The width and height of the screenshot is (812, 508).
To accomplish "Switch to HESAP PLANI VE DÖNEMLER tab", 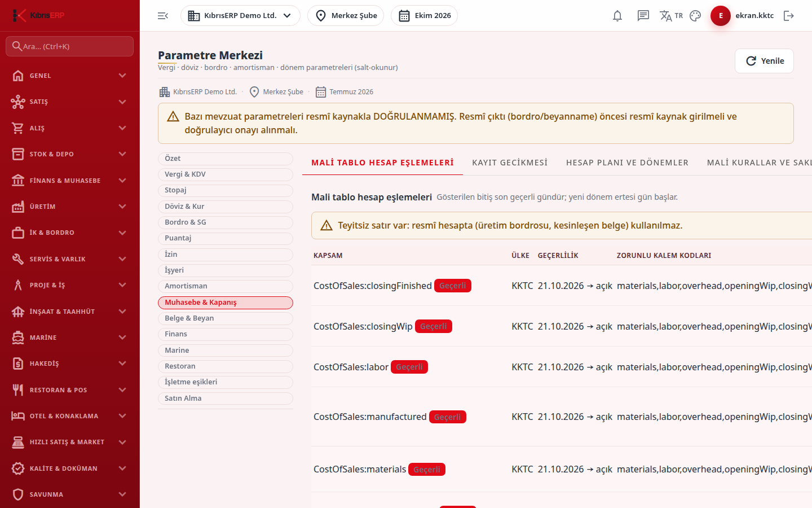I will click(x=627, y=163).
